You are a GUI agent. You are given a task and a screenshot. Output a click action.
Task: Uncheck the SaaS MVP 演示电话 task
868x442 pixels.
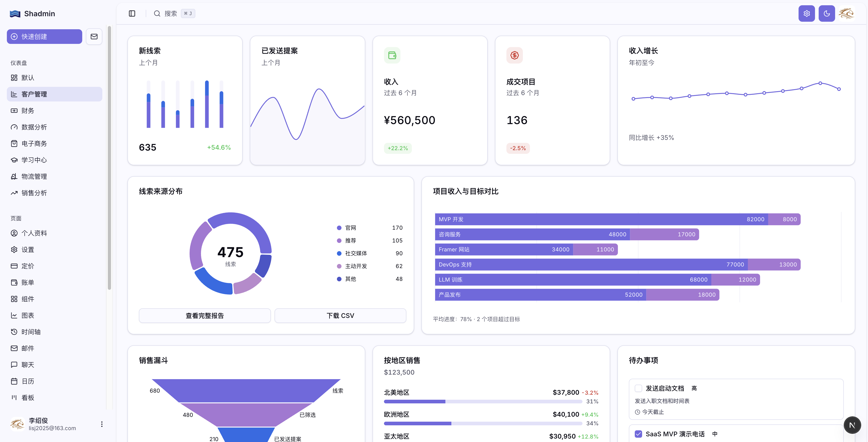coord(638,434)
